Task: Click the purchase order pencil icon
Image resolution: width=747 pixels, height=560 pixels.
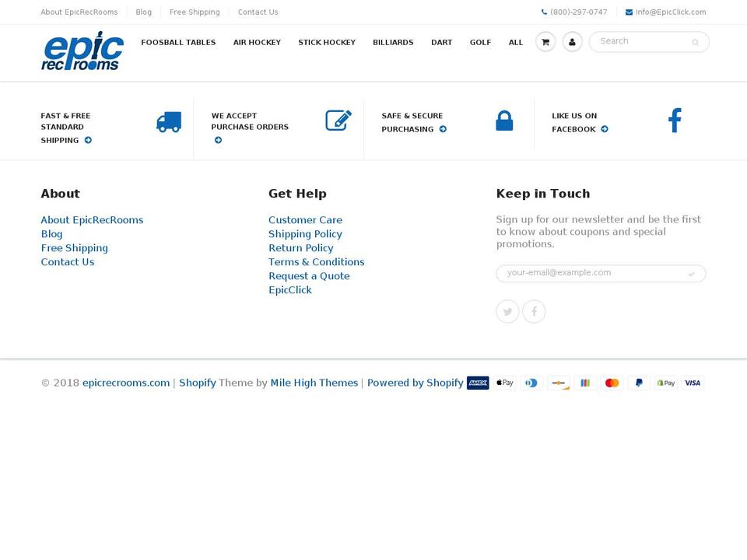Action: [338, 120]
